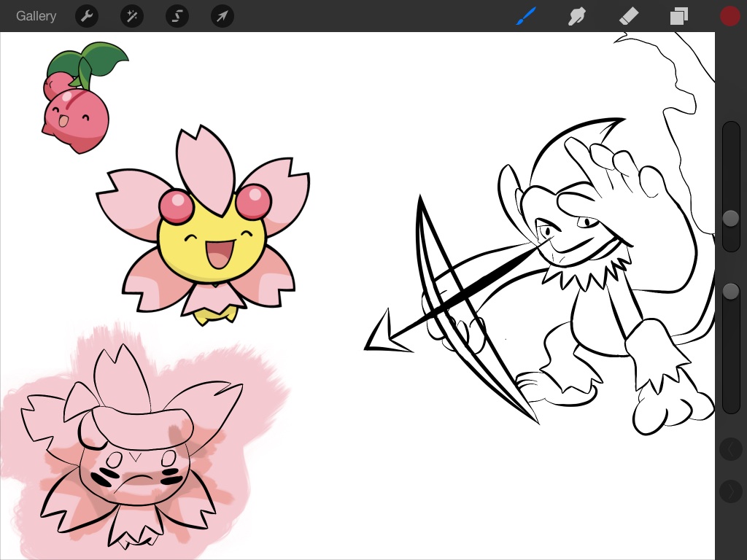Click the brush opacity slider handle
This screenshot has width=747, height=560.
pos(731,292)
